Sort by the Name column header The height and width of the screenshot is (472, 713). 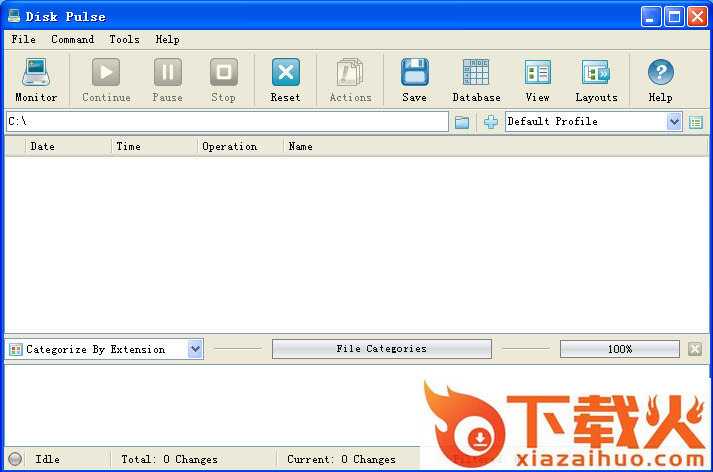click(x=496, y=146)
